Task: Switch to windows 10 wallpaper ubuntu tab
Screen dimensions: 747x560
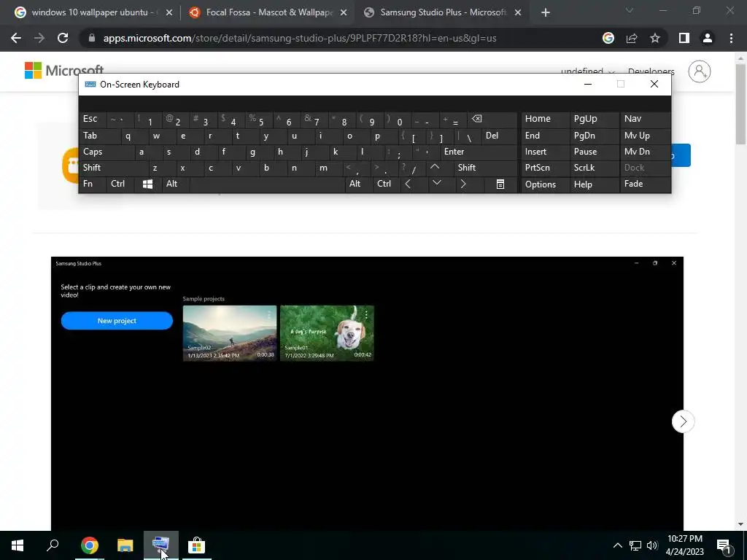Action: coord(94,12)
